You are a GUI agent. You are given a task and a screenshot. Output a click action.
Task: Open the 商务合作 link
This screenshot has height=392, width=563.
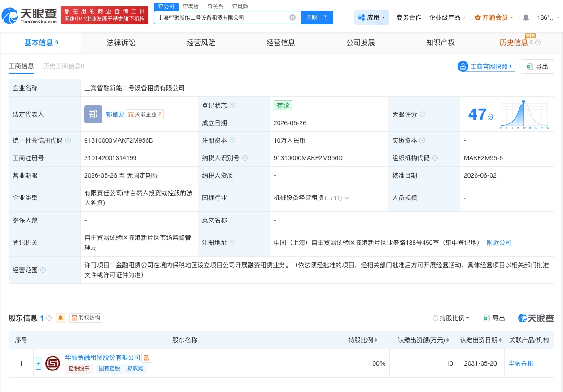point(409,17)
